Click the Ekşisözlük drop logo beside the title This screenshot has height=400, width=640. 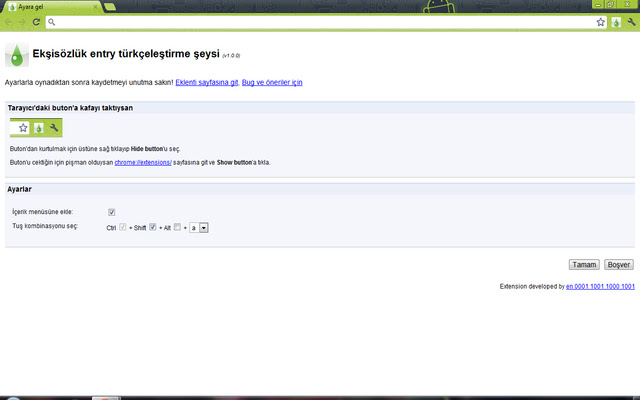16,55
